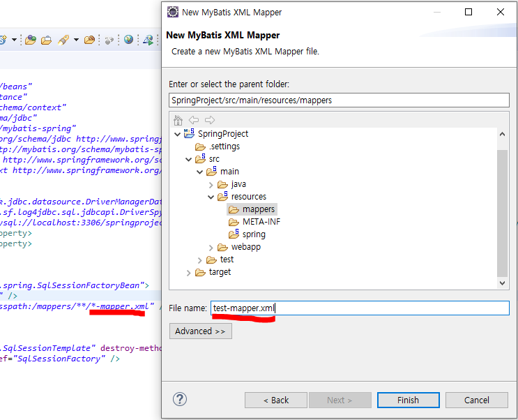Collapse the resources folder node
The width and height of the screenshot is (518, 420).
pos(211,197)
